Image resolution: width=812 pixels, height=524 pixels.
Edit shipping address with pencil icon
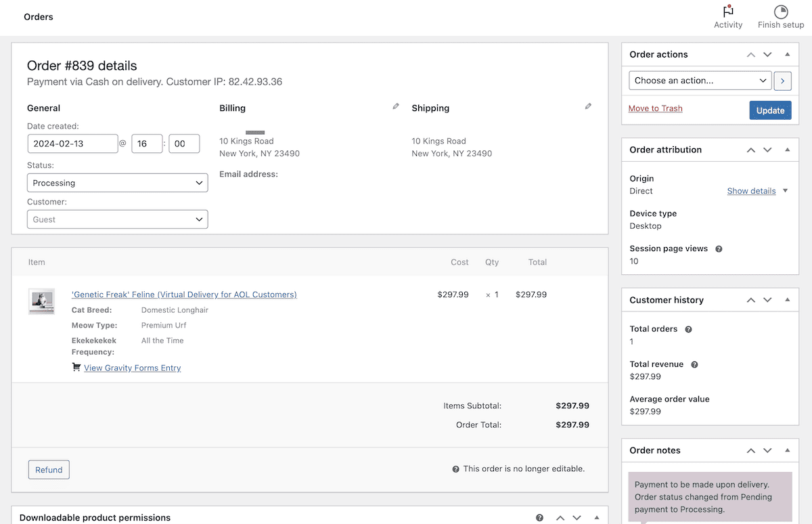588,106
